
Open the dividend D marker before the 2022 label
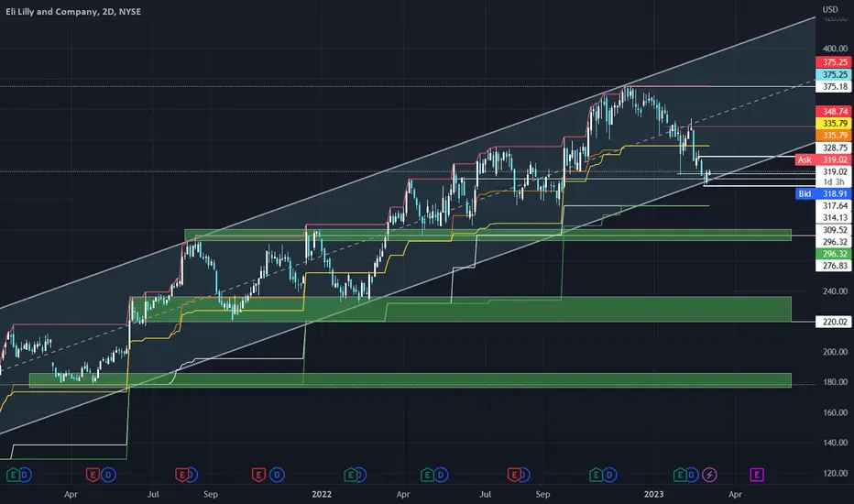(278, 475)
